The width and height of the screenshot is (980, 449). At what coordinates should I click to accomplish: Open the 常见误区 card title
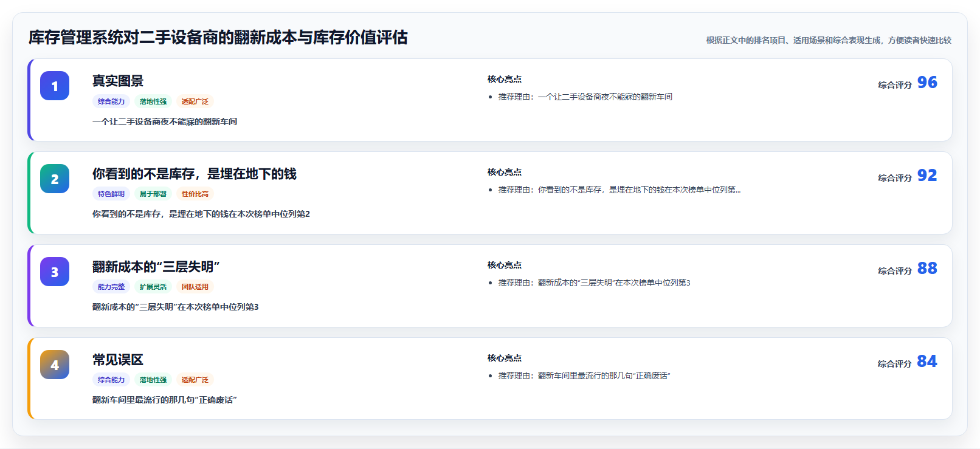pos(118,360)
